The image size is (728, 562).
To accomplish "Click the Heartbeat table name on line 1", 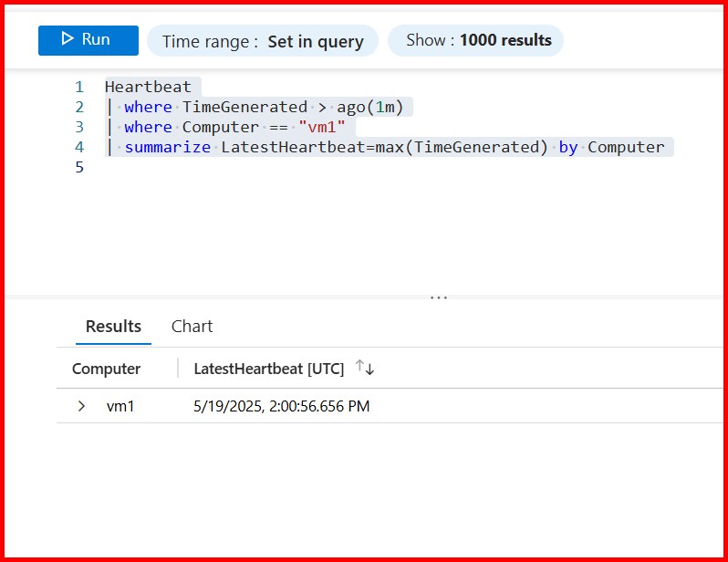I will 148,87.
